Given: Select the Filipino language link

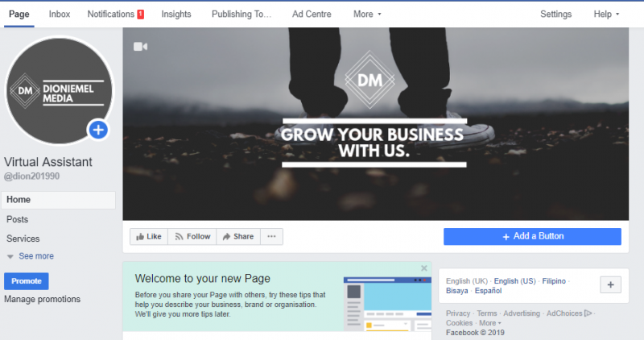Looking at the screenshot, I should (x=554, y=281).
